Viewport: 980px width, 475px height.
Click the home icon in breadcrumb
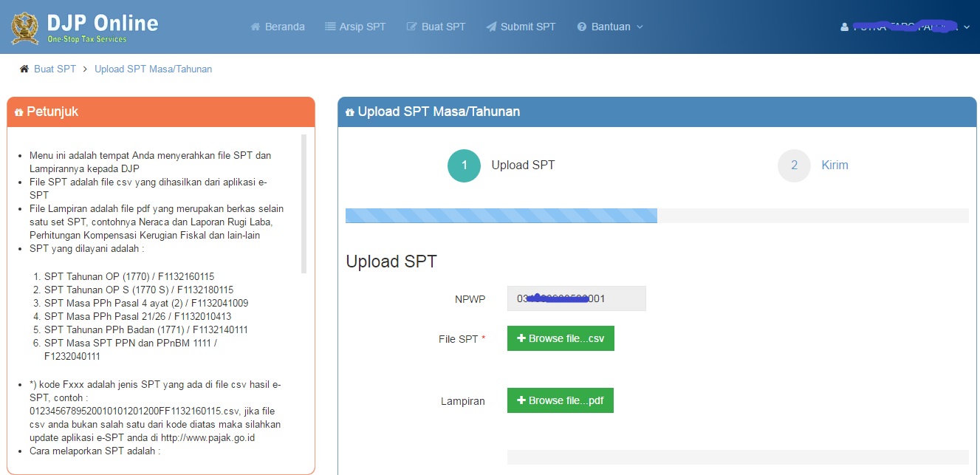pos(24,69)
